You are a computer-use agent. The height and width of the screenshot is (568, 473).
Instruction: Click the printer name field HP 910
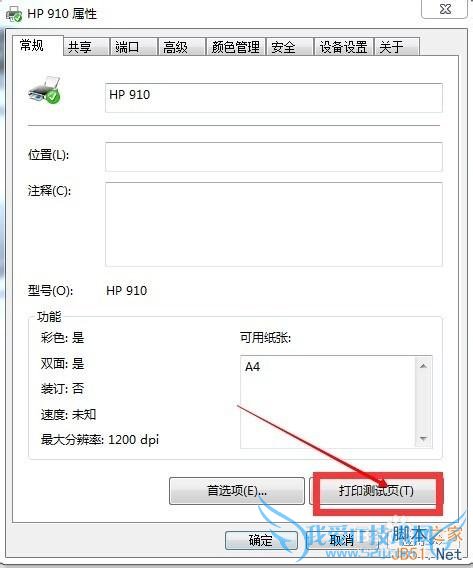(274, 98)
